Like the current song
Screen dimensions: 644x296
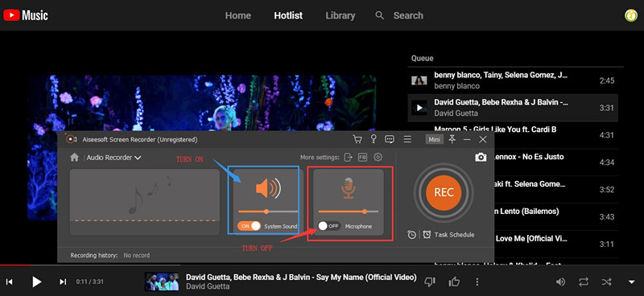[x=454, y=282]
